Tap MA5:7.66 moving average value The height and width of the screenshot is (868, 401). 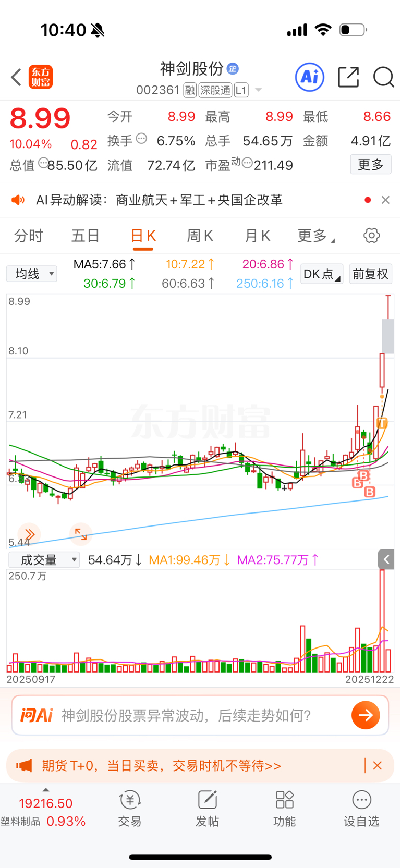pos(104,264)
